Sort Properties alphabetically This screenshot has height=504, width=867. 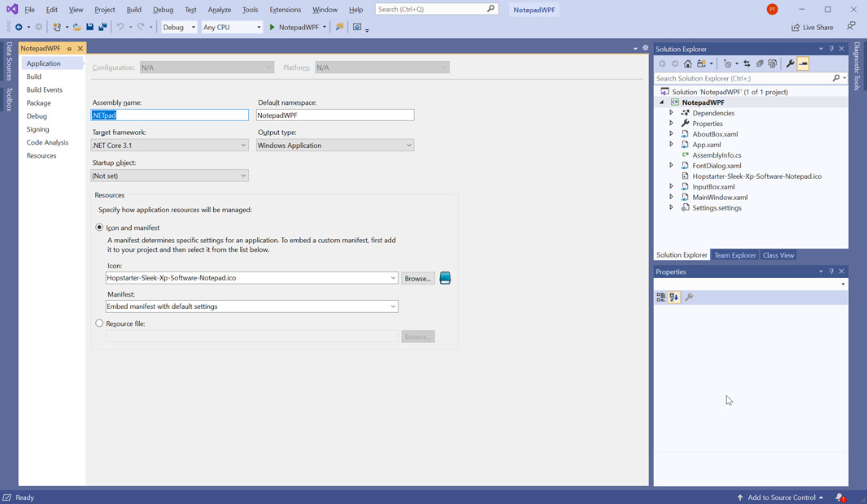point(674,298)
